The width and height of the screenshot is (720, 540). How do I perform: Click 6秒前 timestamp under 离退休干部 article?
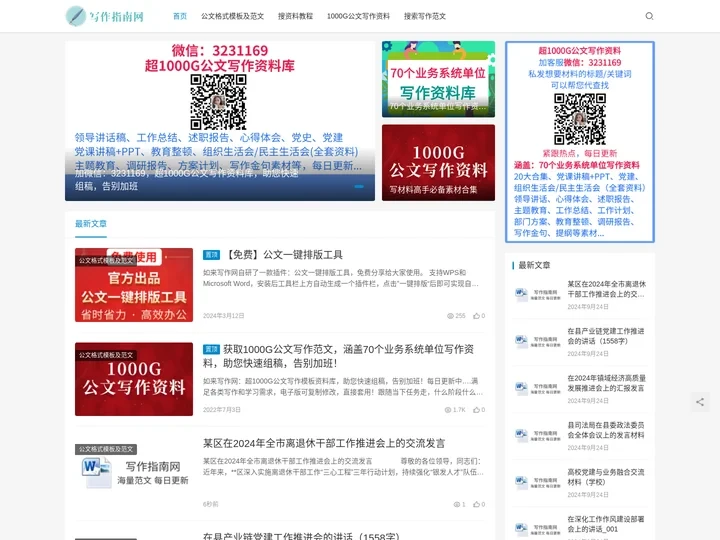click(211, 504)
